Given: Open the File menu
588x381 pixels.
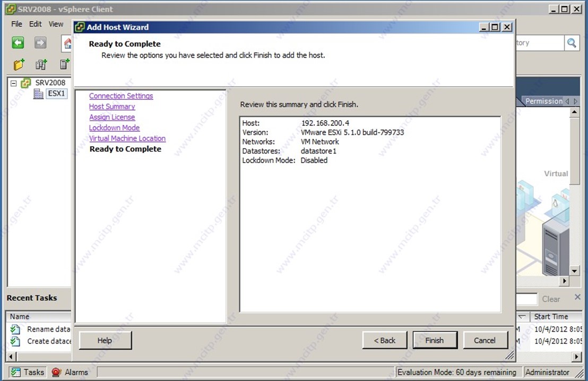Looking at the screenshot, I should [16, 24].
